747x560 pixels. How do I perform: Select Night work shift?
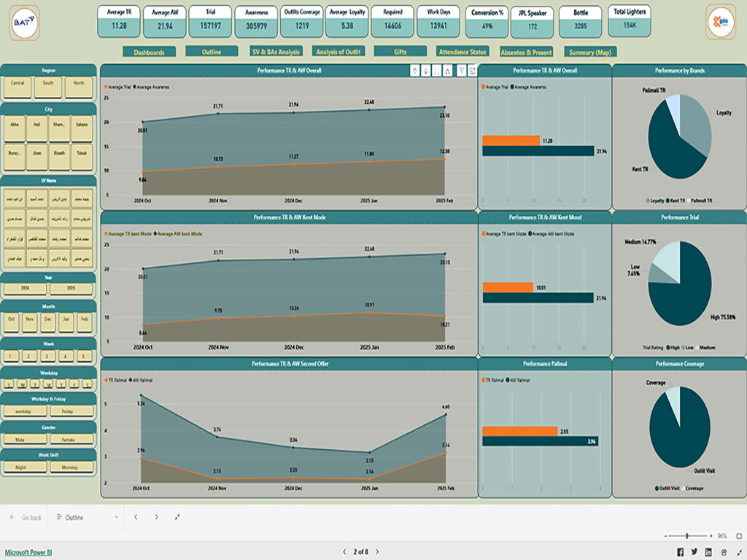(x=26, y=467)
